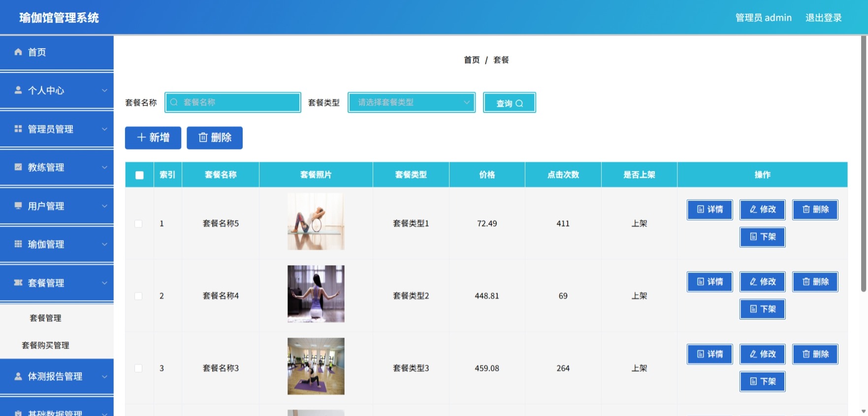Click the grid icon beside 管理员管理
This screenshot has height=416, width=868.
[18, 129]
